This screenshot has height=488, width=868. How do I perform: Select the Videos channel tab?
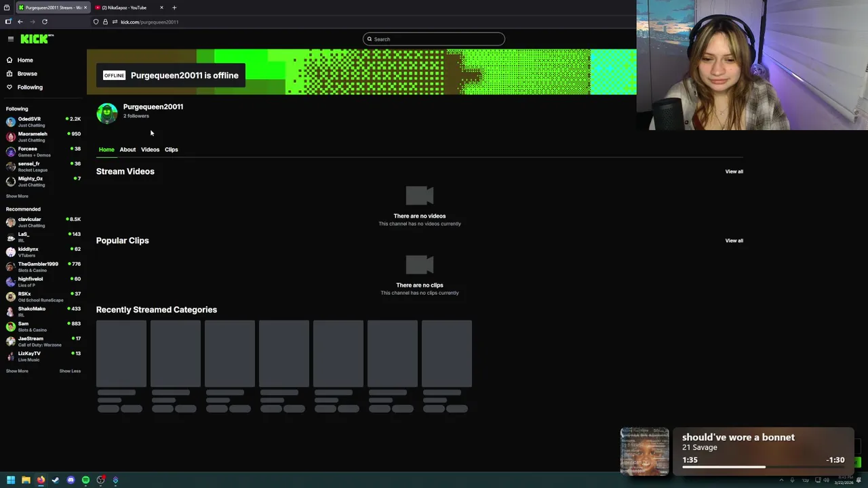[150, 150]
